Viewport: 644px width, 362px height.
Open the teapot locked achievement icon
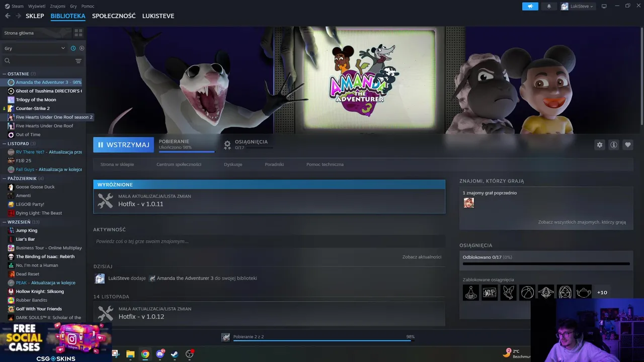584,292
